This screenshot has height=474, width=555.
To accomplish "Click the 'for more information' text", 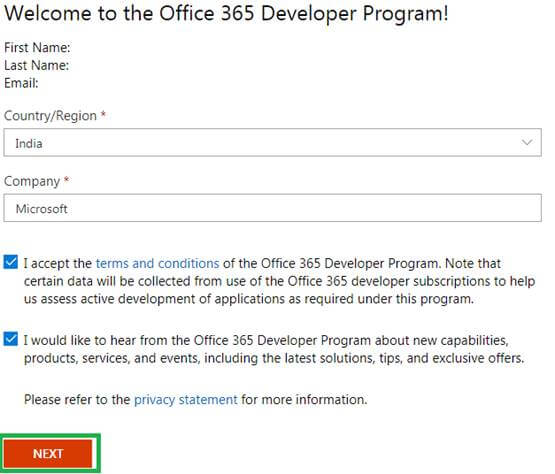I will tap(304, 400).
